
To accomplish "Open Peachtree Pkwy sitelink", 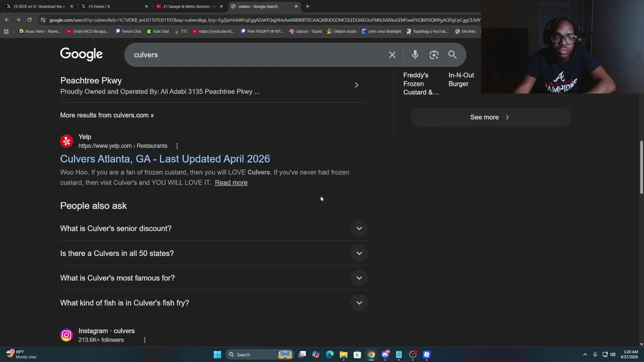I will [91, 80].
